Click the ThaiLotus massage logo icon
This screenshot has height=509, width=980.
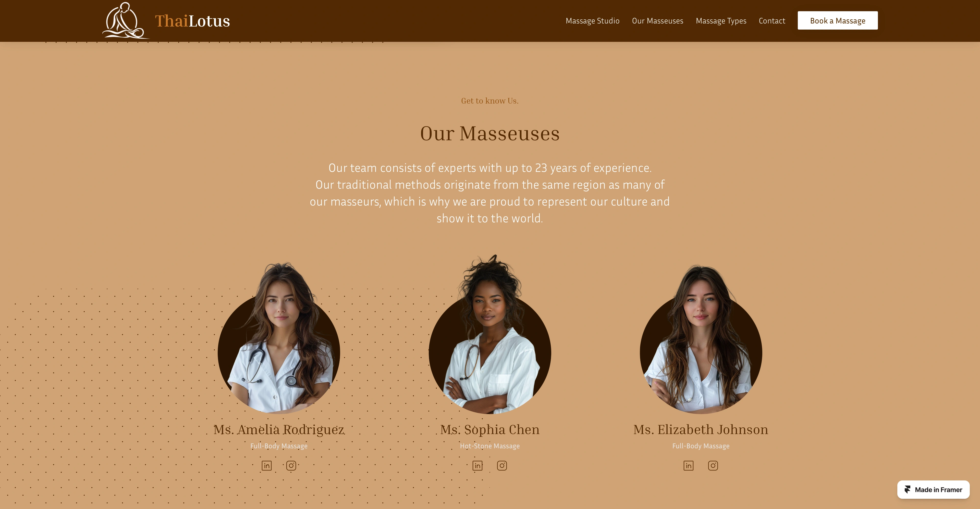(125, 20)
